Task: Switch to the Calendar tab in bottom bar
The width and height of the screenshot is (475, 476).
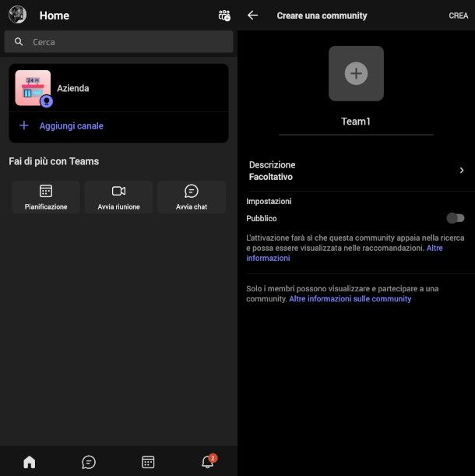Action: pyautogui.click(x=148, y=462)
